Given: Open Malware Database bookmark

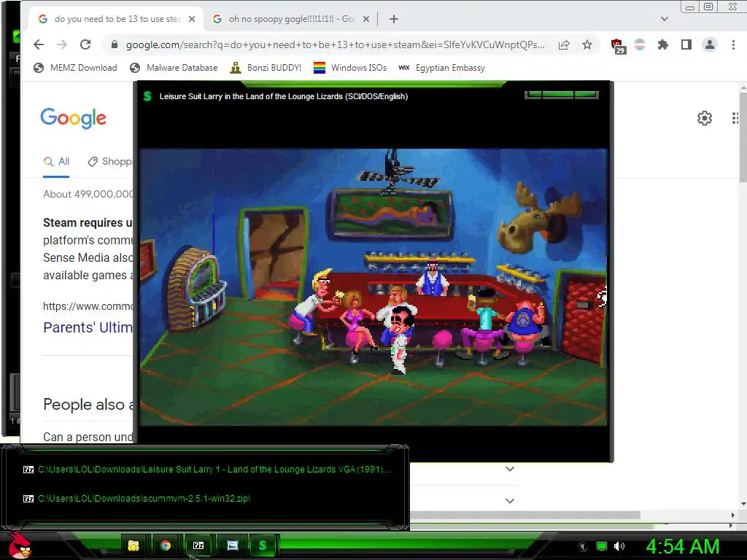Looking at the screenshot, I should pos(174,68).
